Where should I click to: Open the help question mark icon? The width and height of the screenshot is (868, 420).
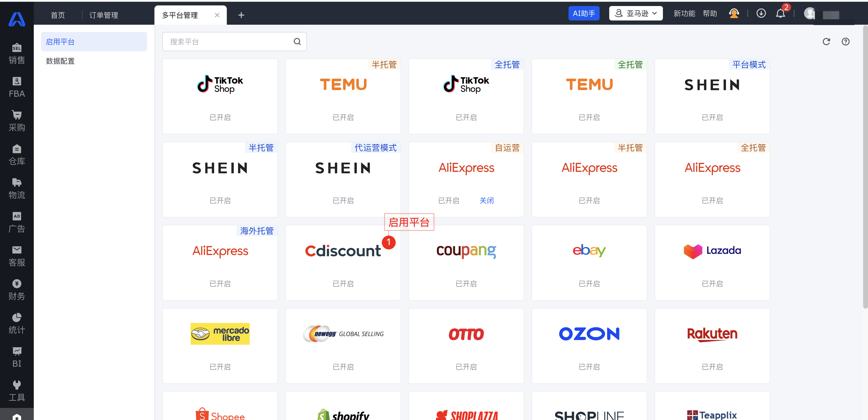pyautogui.click(x=845, y=42)
